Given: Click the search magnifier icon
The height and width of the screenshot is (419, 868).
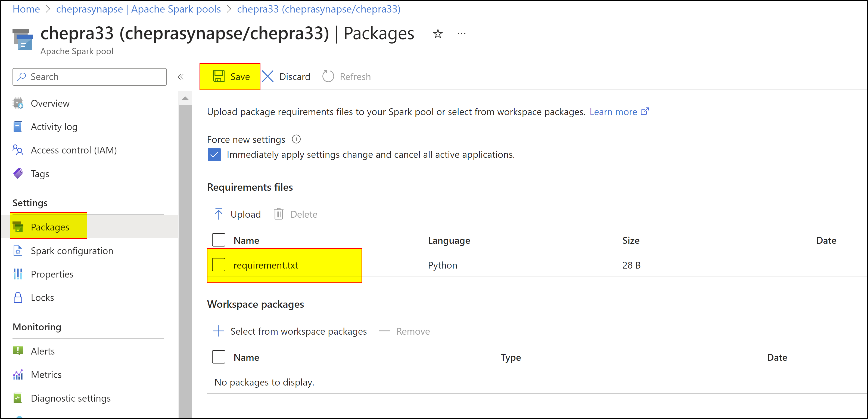Looking at the screenshot, I should pyautogui.click(x=21, y=76).
